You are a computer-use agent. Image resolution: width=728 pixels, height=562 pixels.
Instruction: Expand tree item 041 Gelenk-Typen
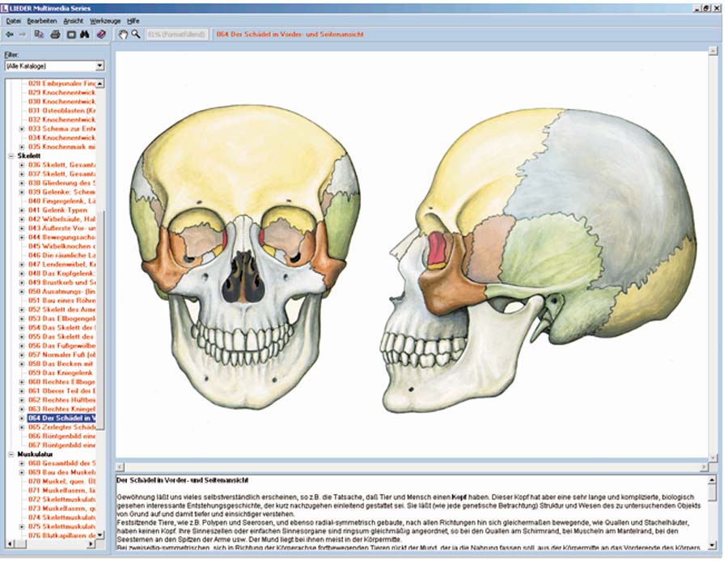point(22,209)
